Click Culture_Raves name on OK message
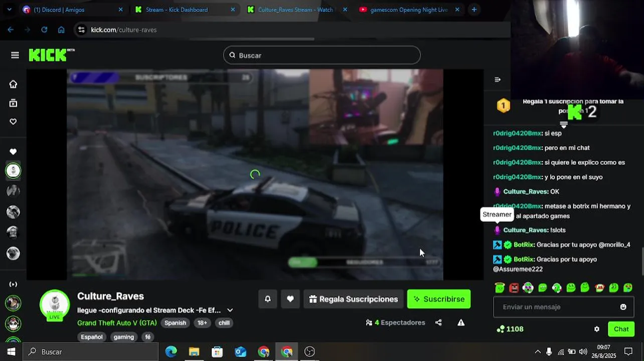The height and width of the screenshot is (361, 644). point(525,192)
